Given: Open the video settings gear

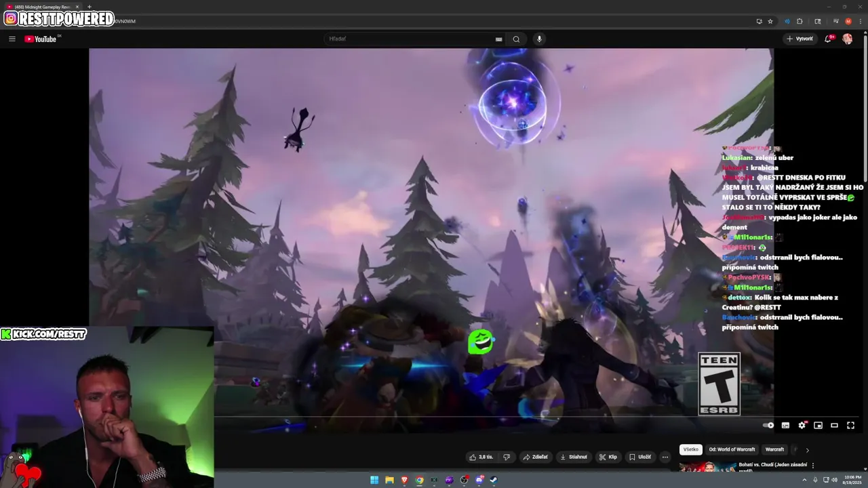Looking at the screenshot, I should pyautogui.click(x=802, y=425).
